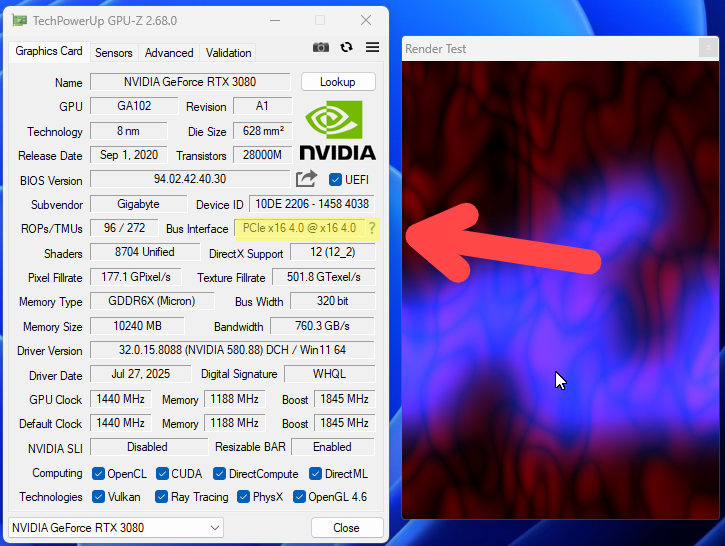Click the NVIDIA SLI value Disabled
Screen dimensions: 725x546
click(x=147, y=447)
